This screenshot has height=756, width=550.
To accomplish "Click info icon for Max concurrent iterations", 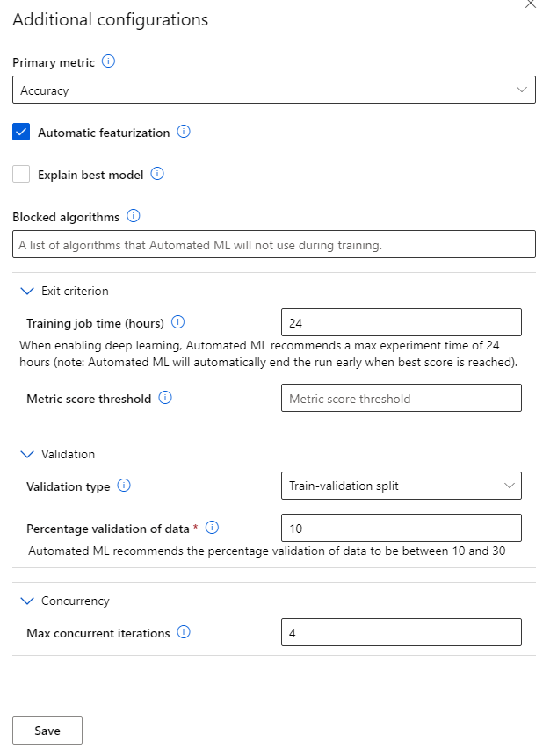I will (x=184, y=632).
